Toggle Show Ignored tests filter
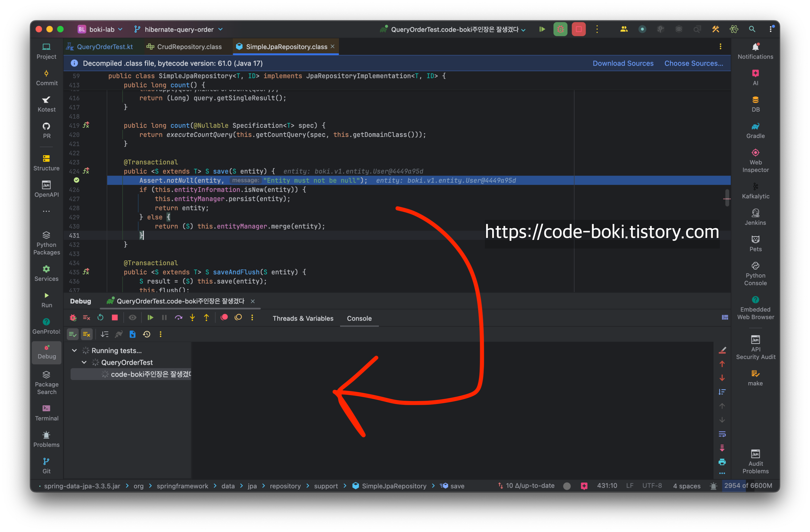 coord(87,334)
